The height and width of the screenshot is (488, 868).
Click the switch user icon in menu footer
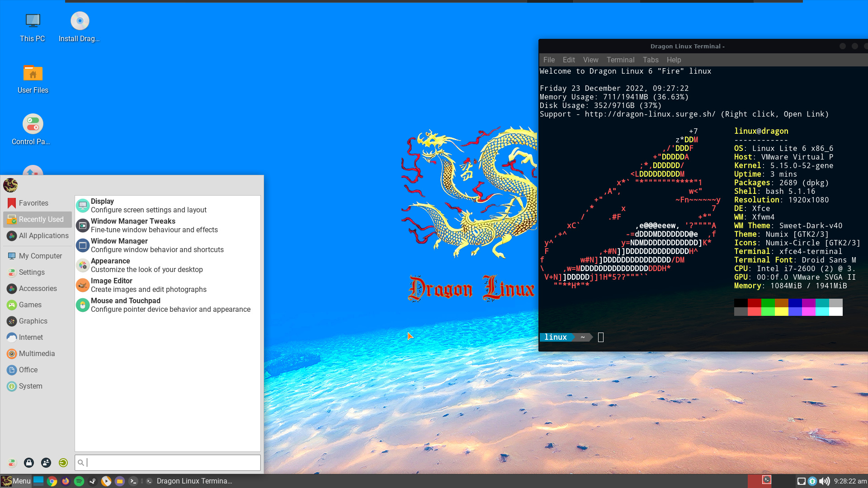click(46, 463)
